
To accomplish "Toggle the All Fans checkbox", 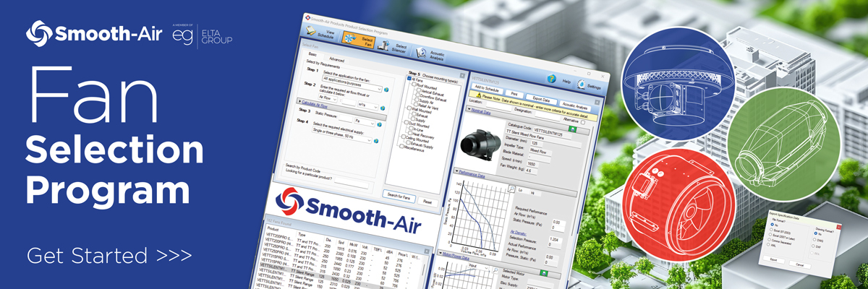I will (409, 79).
